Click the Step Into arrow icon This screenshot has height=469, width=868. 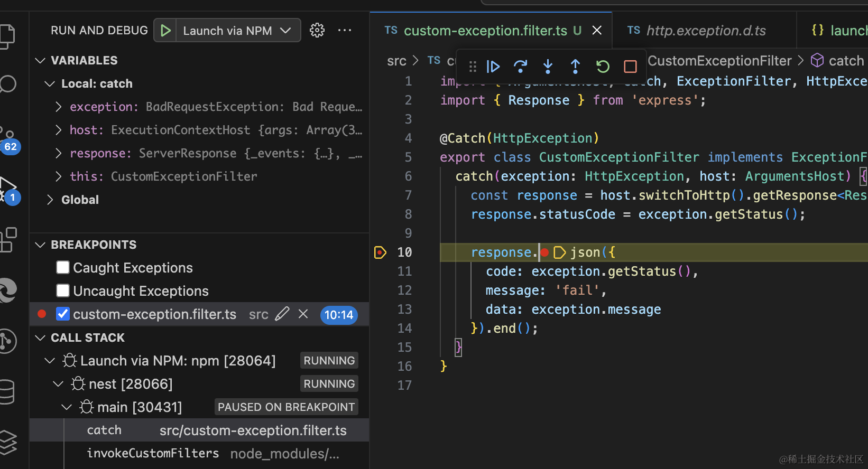pyautogui.click(x=548, y=67)
